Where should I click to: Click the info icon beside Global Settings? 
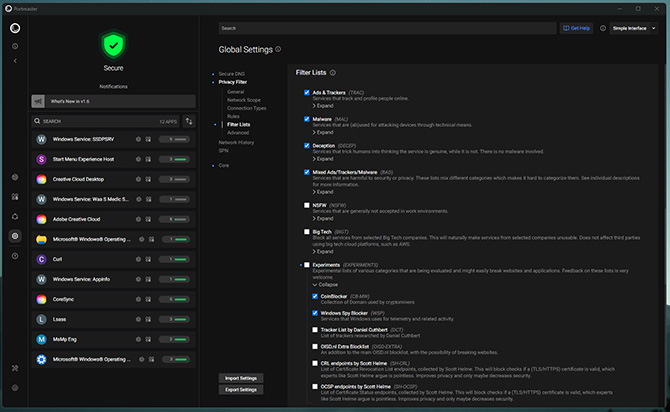coord(278,49)
